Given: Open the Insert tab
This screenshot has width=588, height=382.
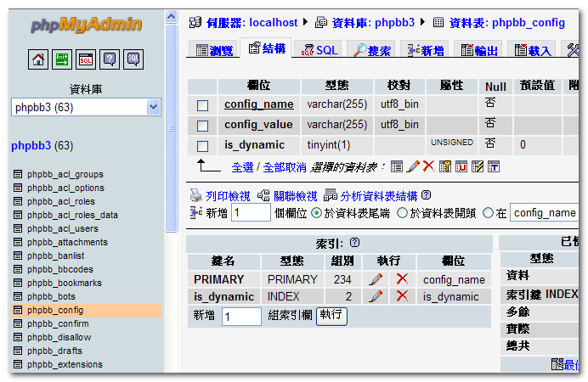Looking at the screenshot, I should (425, 50).
